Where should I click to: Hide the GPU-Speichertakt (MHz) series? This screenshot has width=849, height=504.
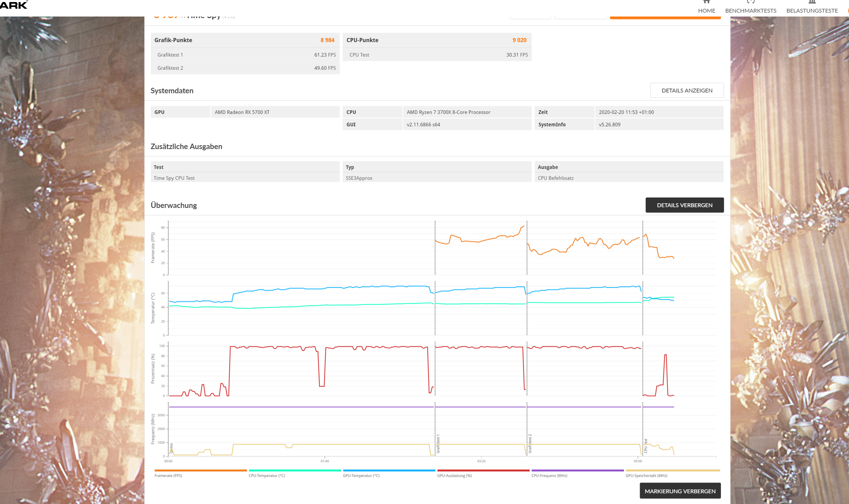(x=646, y=476)
